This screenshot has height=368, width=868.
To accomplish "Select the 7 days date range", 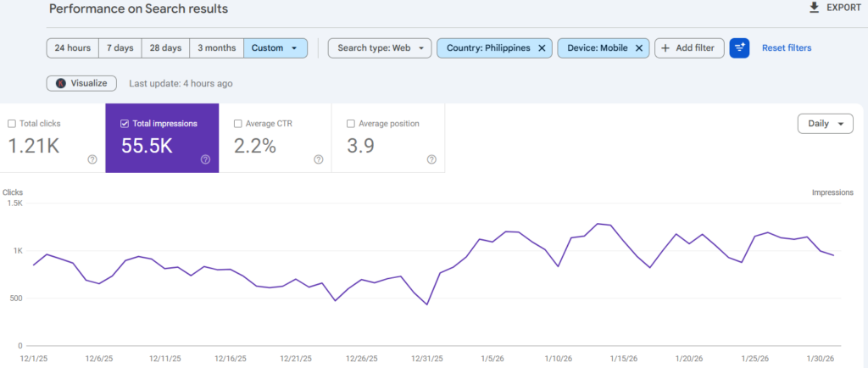I will (120, 48).
